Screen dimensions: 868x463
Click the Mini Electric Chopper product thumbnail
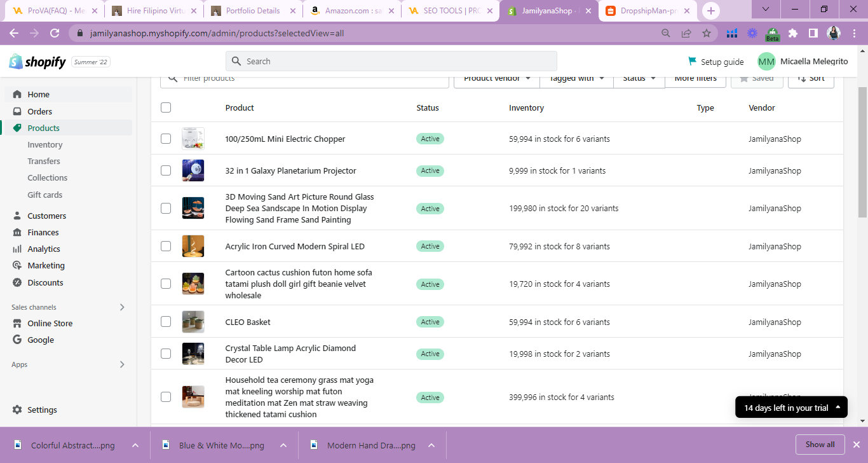(193, 139)
